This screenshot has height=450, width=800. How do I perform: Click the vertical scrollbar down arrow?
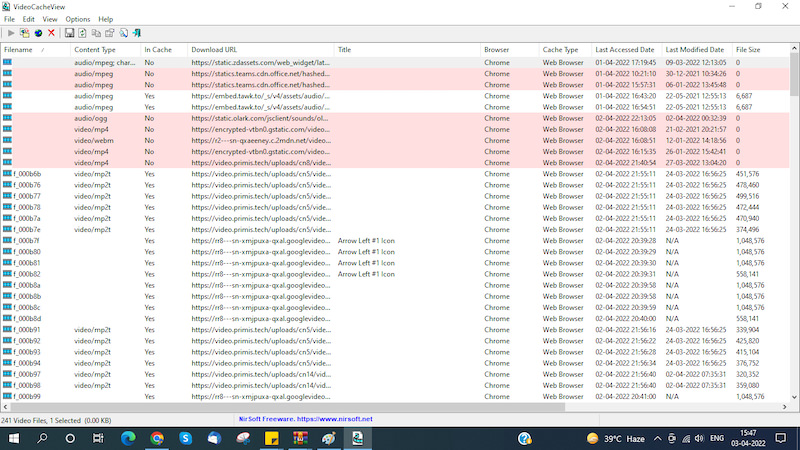point(794,397)
